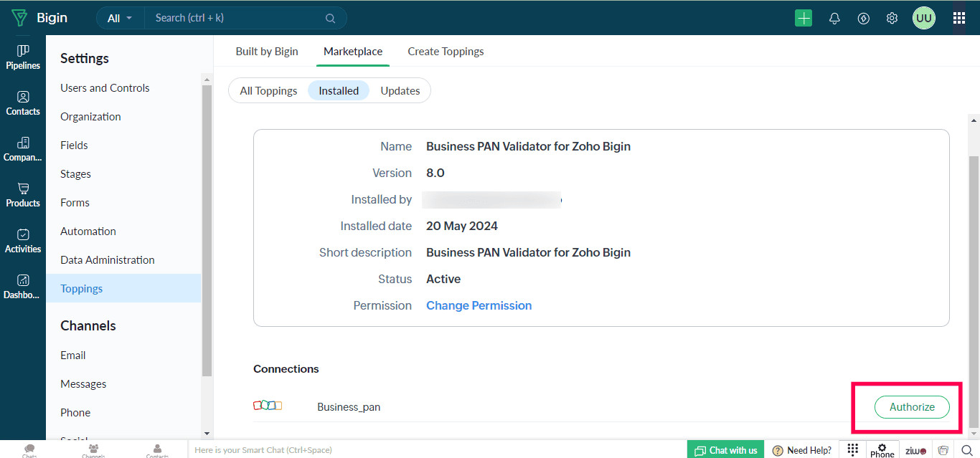The width and height of the screenshot is (980, 458).
Task: Click the settings sidebar scroll-up arrow
Action: pyautogui.click(x=207, y=79)
